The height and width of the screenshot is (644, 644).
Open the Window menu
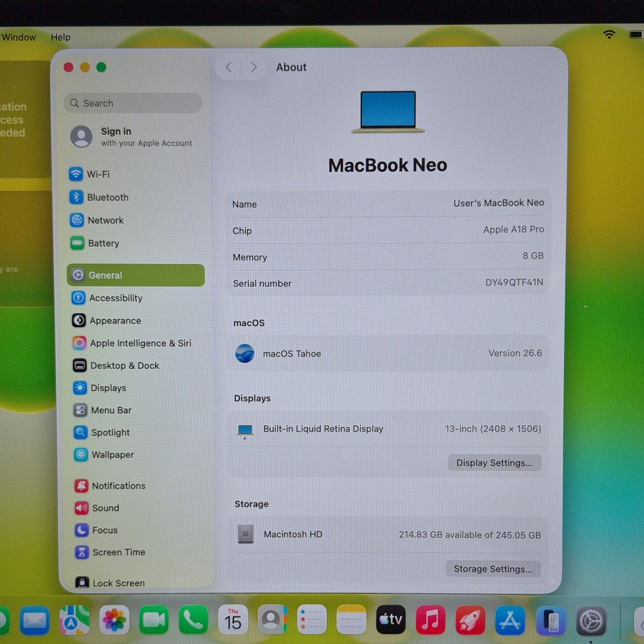(x=19, y=38)
